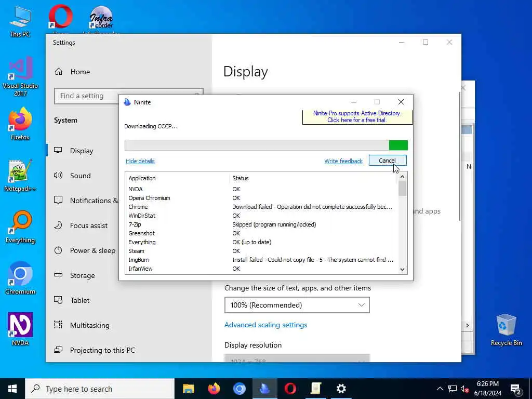The image size is (532, 399).
Task: Switch to Firefox in the taskbar
Action: (214, 389)
